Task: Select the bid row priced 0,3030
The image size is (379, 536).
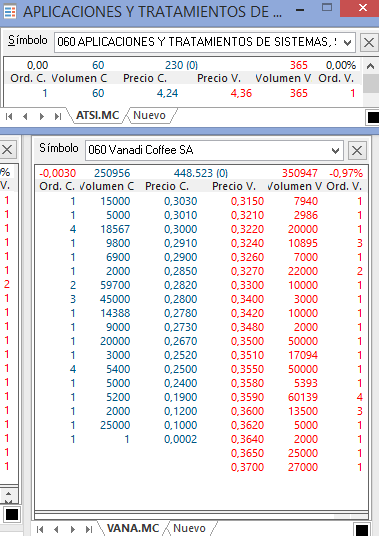Action: point(201,201)
